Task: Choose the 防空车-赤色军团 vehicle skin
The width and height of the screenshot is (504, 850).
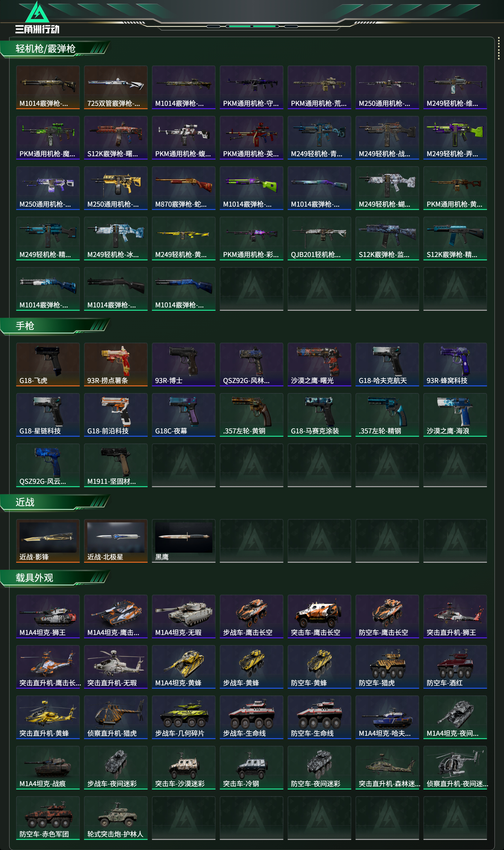Action: (x=48, y=818)
